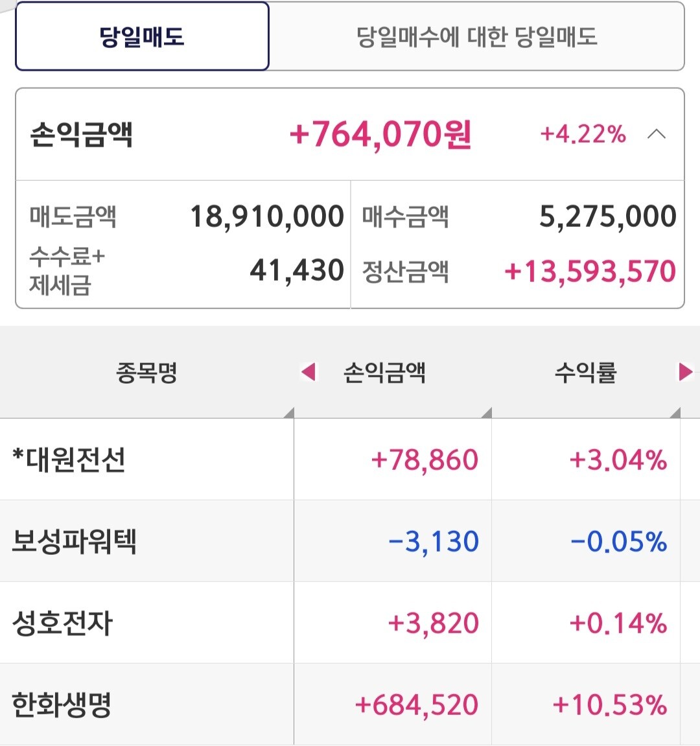Sort by 수익률 column header

tap(585, 373)
